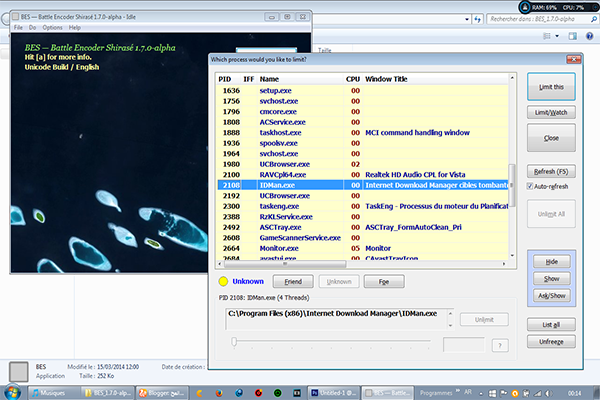Screen dimensions: 600x400
Task: Click the search magnifier in Explorer
Action: coord(594,19)
